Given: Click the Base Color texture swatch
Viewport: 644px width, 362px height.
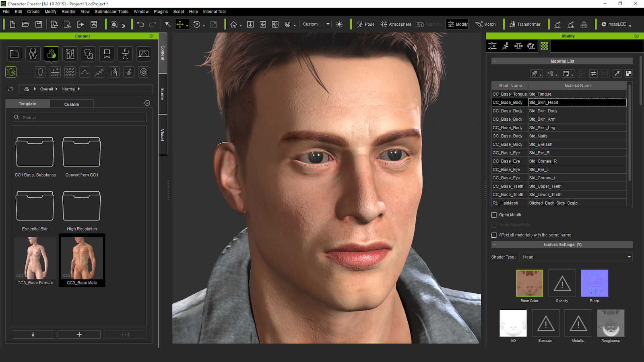Looking at the screenshot, I should [529, 283].
